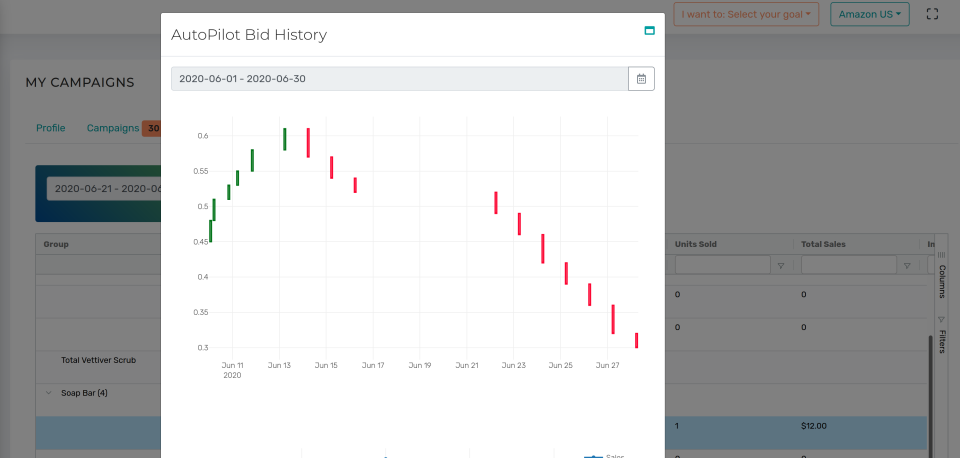Click the Total Sales filter text box

850,266
